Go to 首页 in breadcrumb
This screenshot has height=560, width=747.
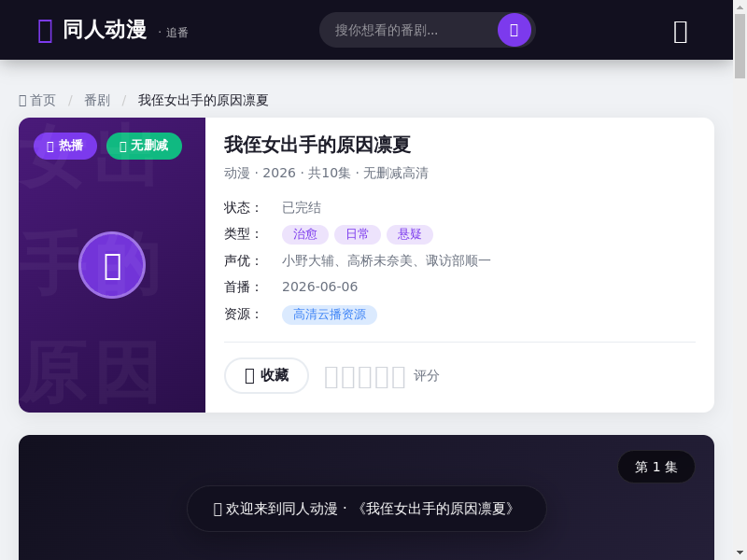pos(37,101)
